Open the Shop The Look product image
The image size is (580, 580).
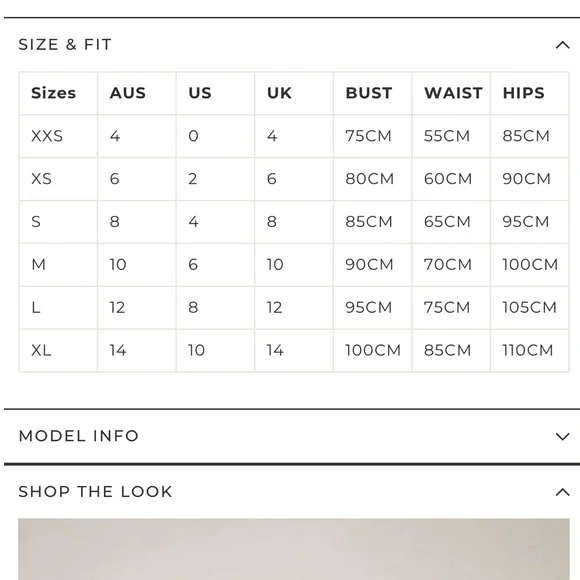(x=294, y=549)
